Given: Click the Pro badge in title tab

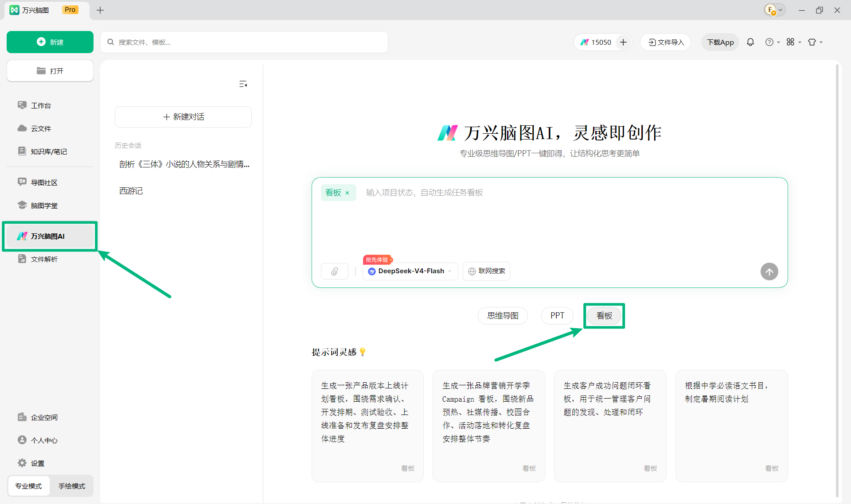Looking at the screenshot, I should (x=70, y=10).
